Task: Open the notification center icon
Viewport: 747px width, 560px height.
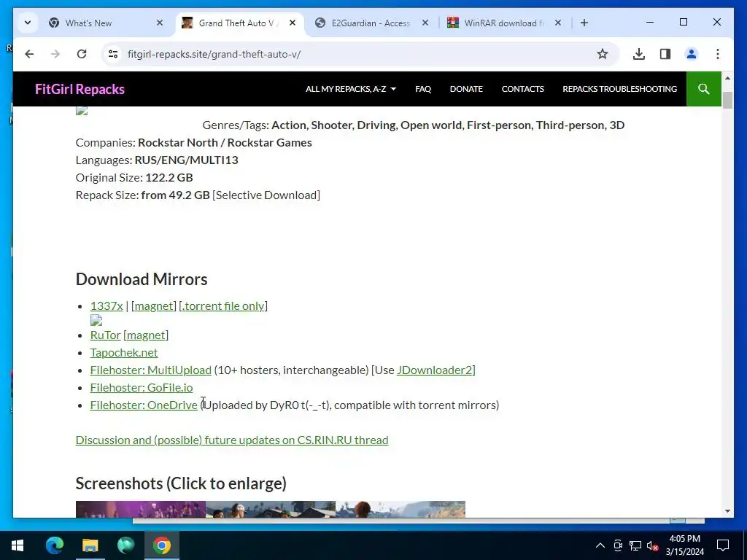Action: (x=723, y=545)
